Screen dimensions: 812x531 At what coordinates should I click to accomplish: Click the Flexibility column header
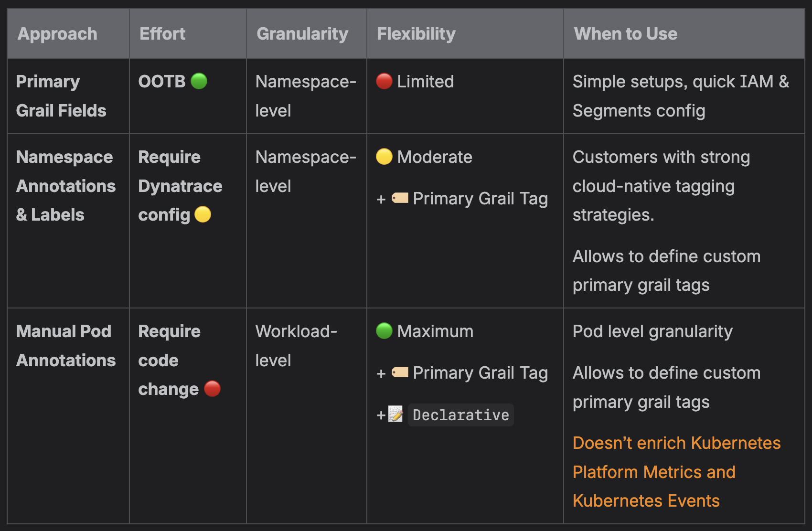(416, 34)
